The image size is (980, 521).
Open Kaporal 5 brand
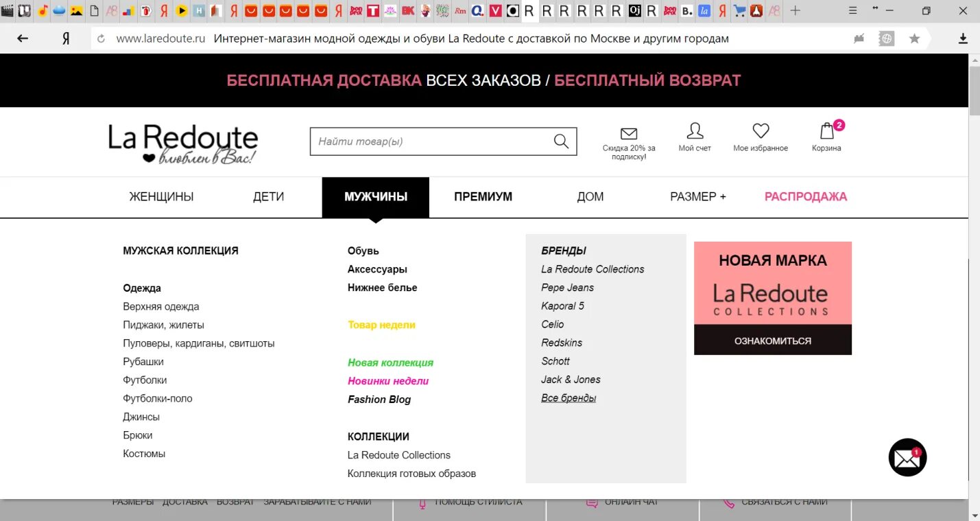pyautogui.click(x=563, y=306)
